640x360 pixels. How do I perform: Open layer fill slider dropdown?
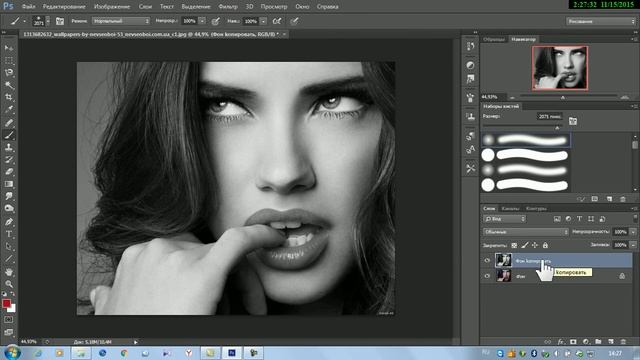click(633, 245)
